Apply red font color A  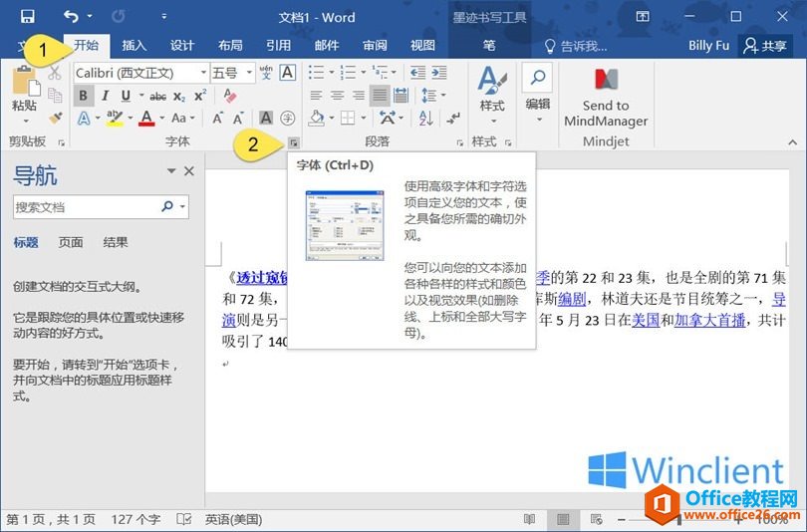(146, 119)
